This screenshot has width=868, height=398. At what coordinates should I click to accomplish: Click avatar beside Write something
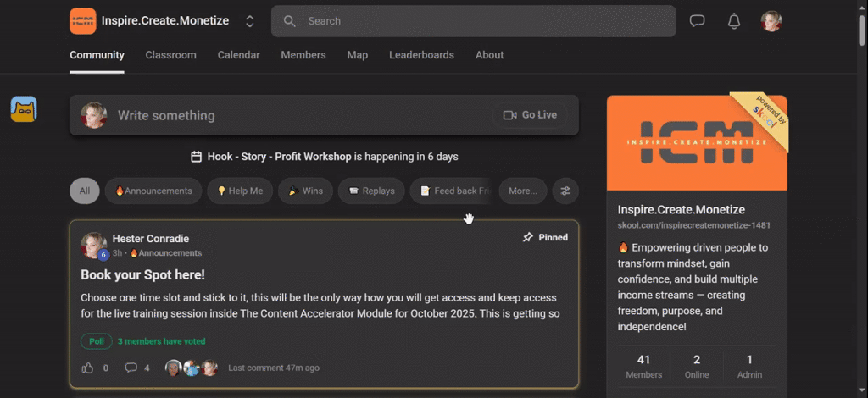[x=93, y=115]
